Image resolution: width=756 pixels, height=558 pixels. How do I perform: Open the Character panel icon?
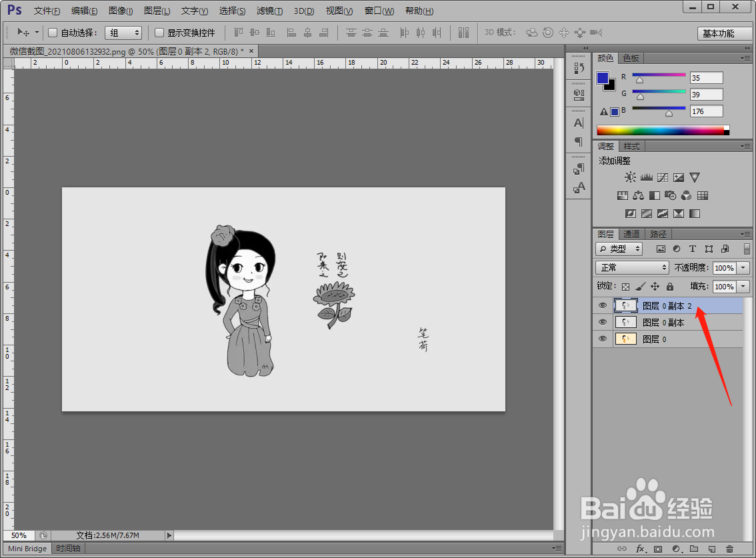pos(579,123)
